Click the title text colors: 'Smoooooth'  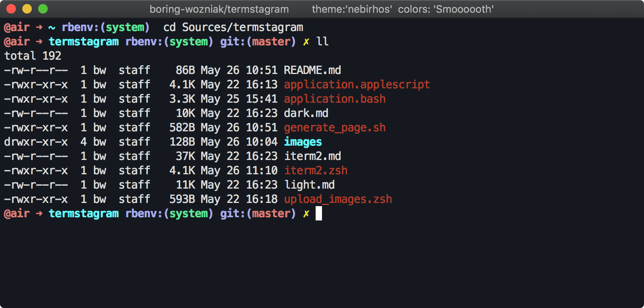click(446, 9)
